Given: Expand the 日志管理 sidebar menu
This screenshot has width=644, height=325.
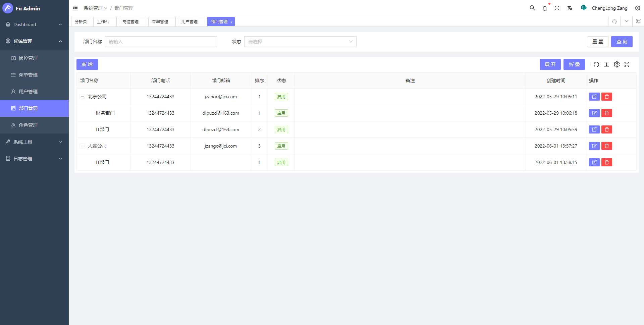Looking at the screenshot, I should [34, 159].
